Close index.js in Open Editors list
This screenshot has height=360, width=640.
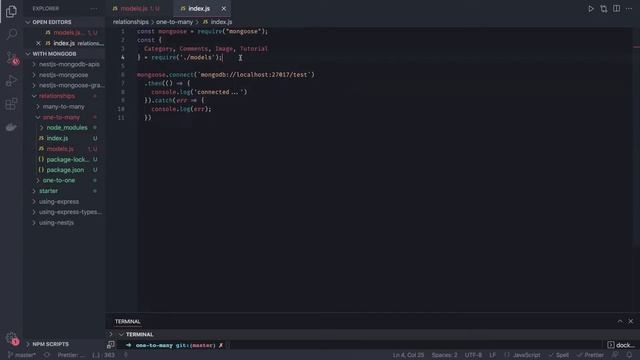tap(38, 43)
